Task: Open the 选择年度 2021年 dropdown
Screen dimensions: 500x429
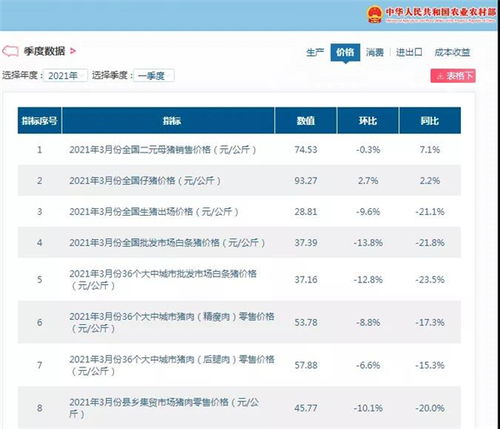Action: [65, 76]
